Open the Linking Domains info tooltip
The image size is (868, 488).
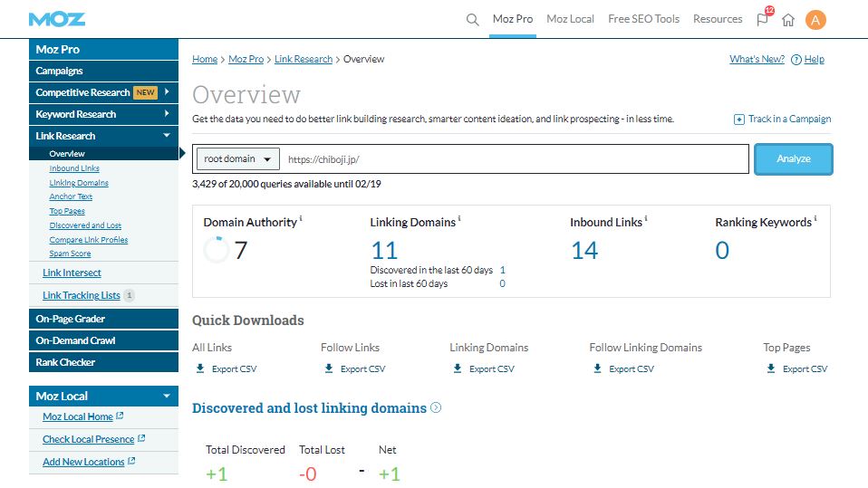pos(458,218)
